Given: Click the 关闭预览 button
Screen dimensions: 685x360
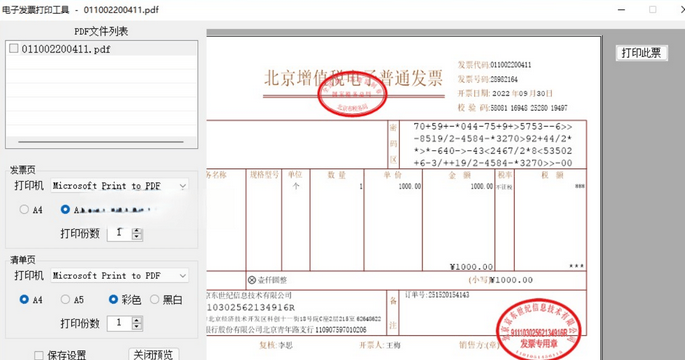Looking at the screenshot, I should [154, 354].
